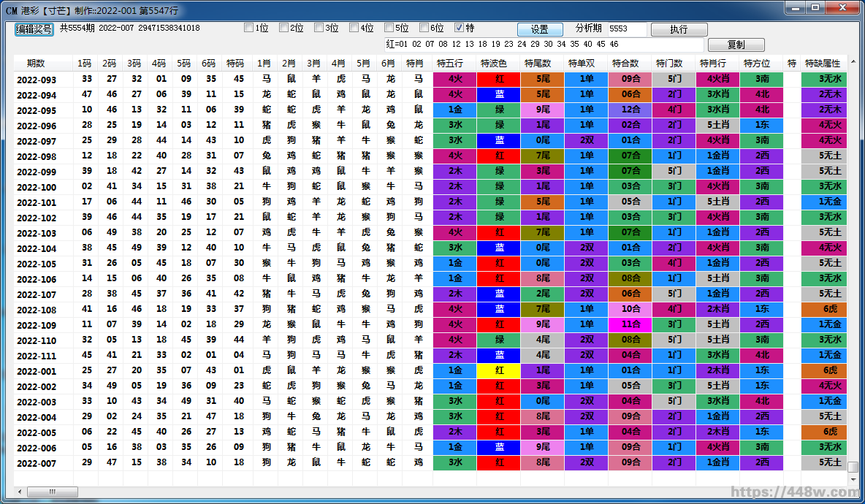Click the vertical scrollbar up arrow
The height and width of the screenshot is (504, 865).
tap(853, 61)
